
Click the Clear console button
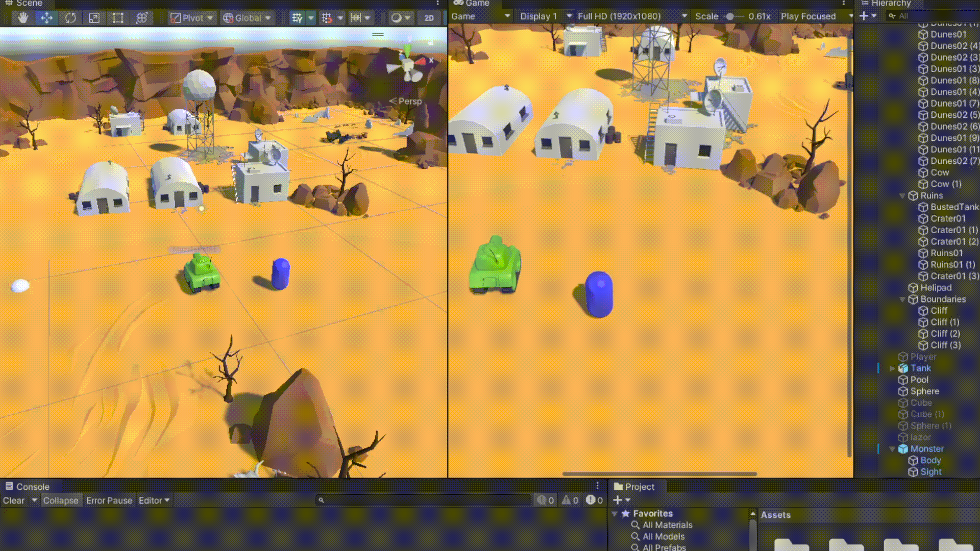13,500
